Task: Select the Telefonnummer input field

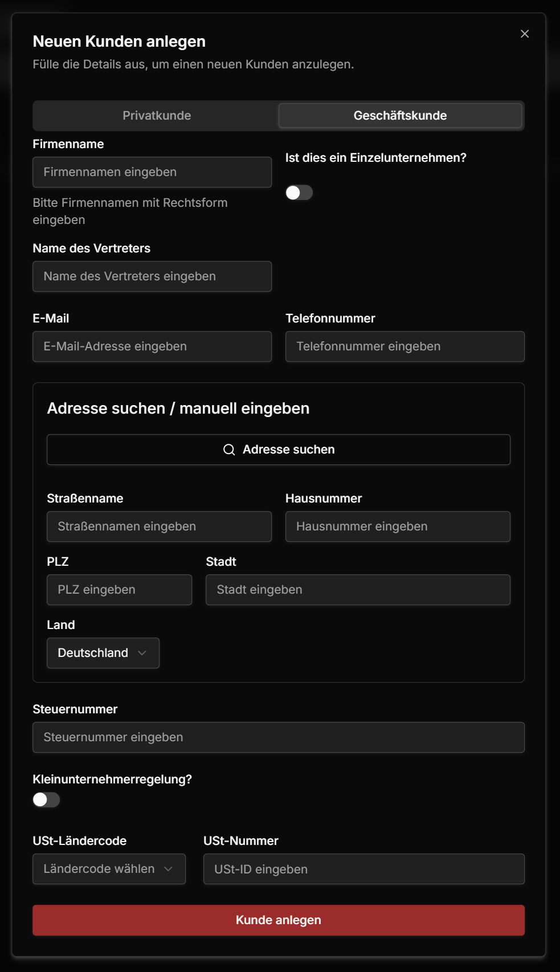Action: tap(404, 346)
